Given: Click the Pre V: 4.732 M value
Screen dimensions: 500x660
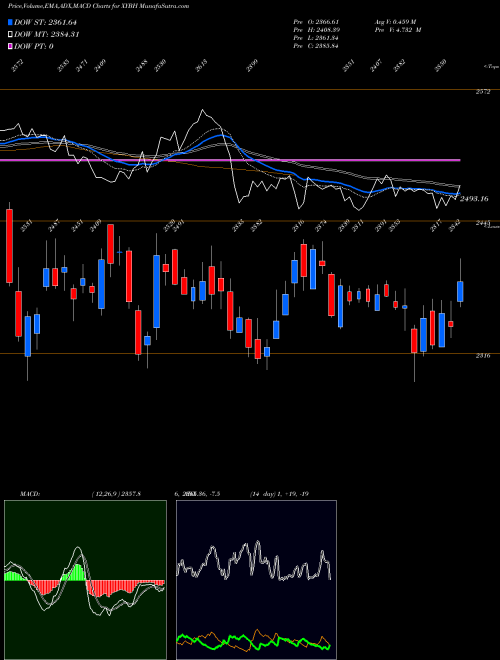Looking at the screenshot, I should (398, 30).
